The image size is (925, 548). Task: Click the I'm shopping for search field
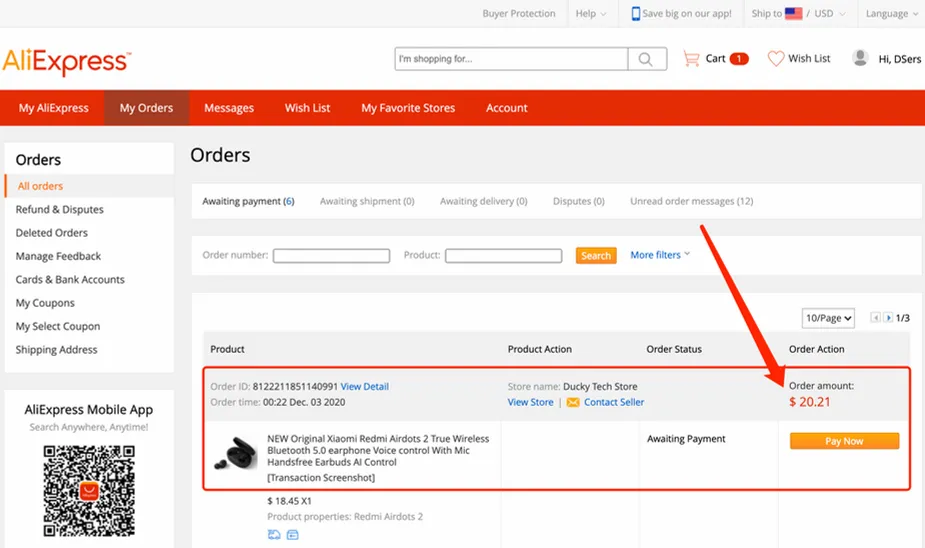[x=511, y=59]
